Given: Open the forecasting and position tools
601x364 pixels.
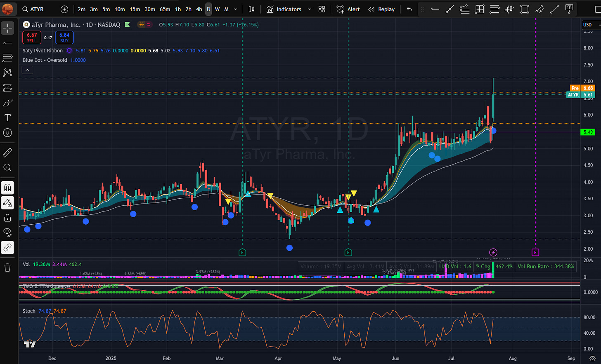Looking at the screenshot, I should coord(7,88).
